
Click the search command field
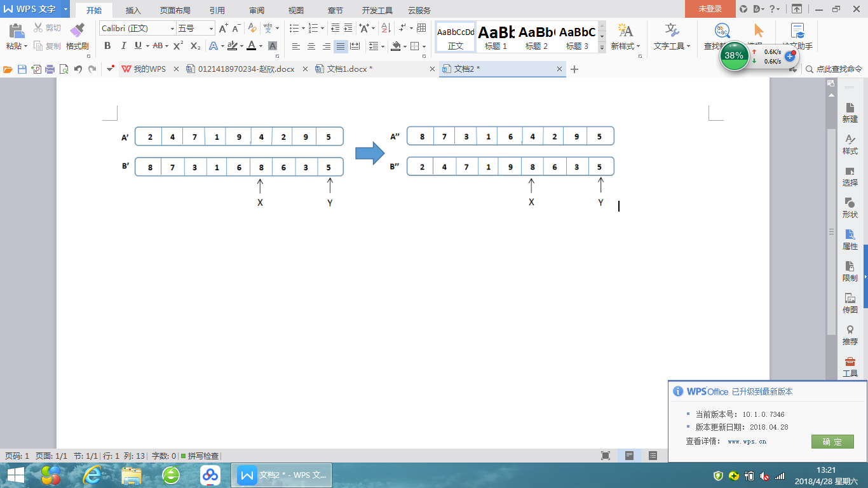tap(834, 69)
